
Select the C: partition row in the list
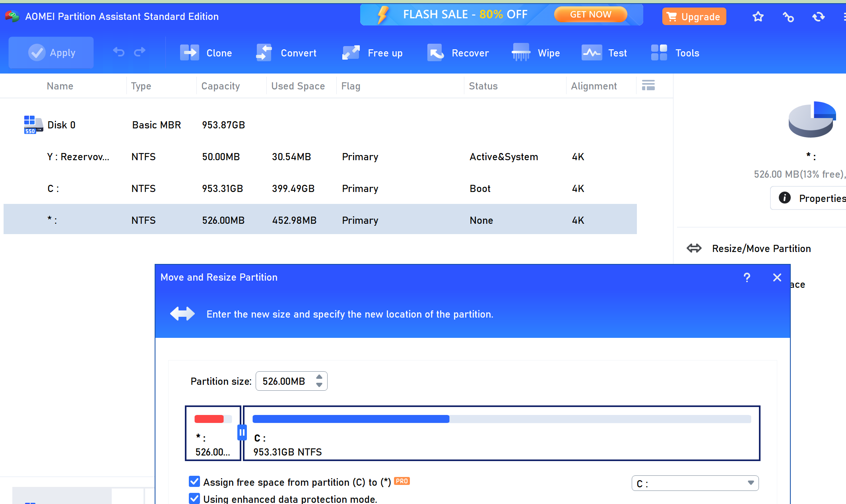pyautogui.click(x=320, y=188)
